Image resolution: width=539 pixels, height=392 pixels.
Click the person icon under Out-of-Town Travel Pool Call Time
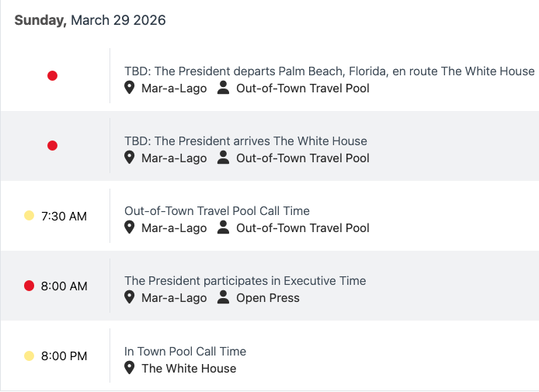(224, 228)
